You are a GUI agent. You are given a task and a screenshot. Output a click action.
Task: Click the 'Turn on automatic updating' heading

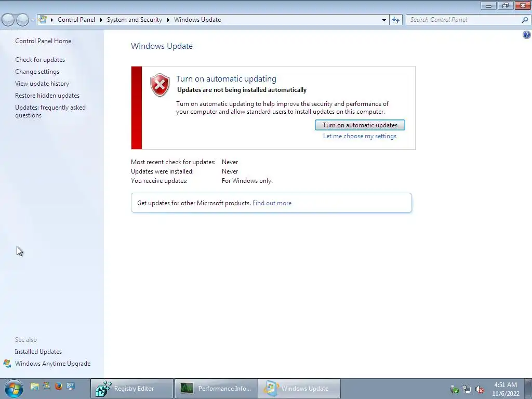click(226, 79)
